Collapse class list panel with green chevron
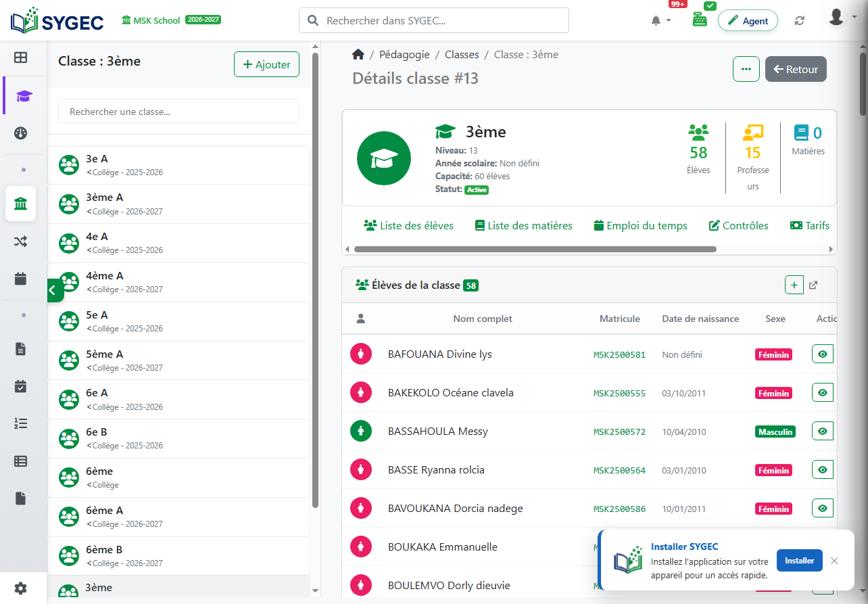The image size is (868, 604). click(55, 290)
